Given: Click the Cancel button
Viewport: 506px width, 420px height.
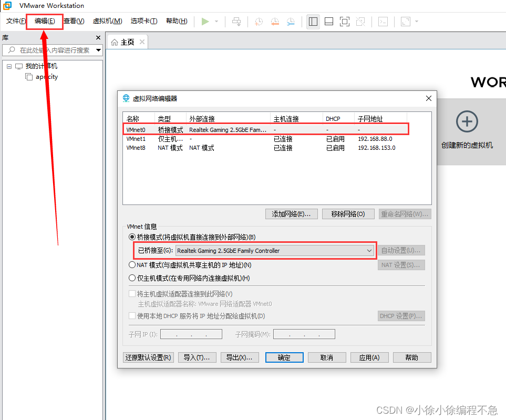Looking at the screenshot, I should [327, 357].
